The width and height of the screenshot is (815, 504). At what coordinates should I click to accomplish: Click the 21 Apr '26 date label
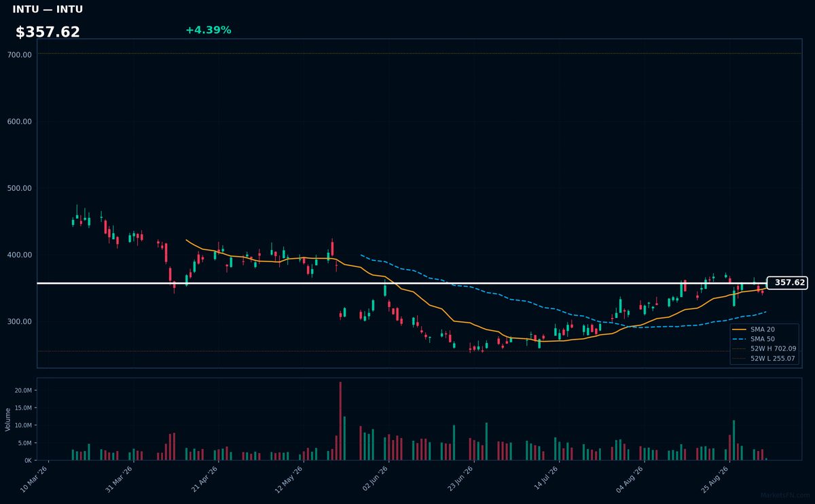pos(205,479)
